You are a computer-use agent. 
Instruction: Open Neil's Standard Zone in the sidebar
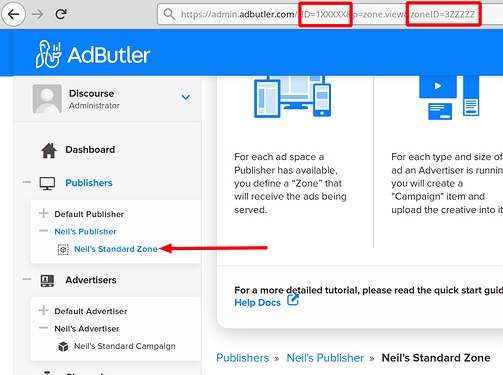pyautogui.click(x=116, y=249)
